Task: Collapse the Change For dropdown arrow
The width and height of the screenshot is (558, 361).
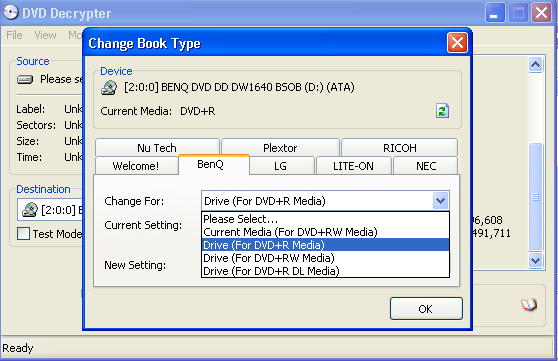Action: click(x=441, y=201)
